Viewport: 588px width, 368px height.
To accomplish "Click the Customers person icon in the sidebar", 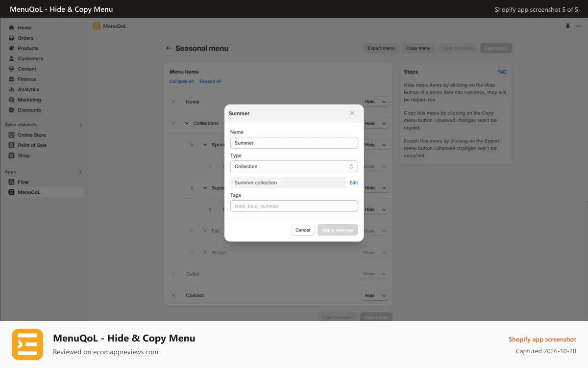I will tap(12, 58).
